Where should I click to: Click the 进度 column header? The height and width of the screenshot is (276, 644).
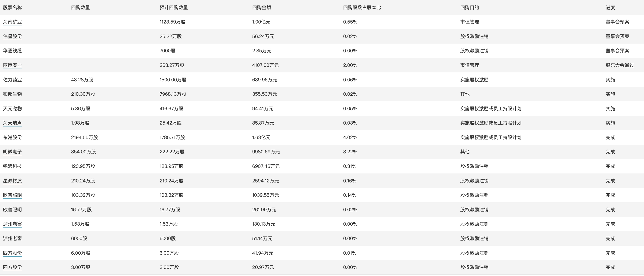click(x=610, y=7)
